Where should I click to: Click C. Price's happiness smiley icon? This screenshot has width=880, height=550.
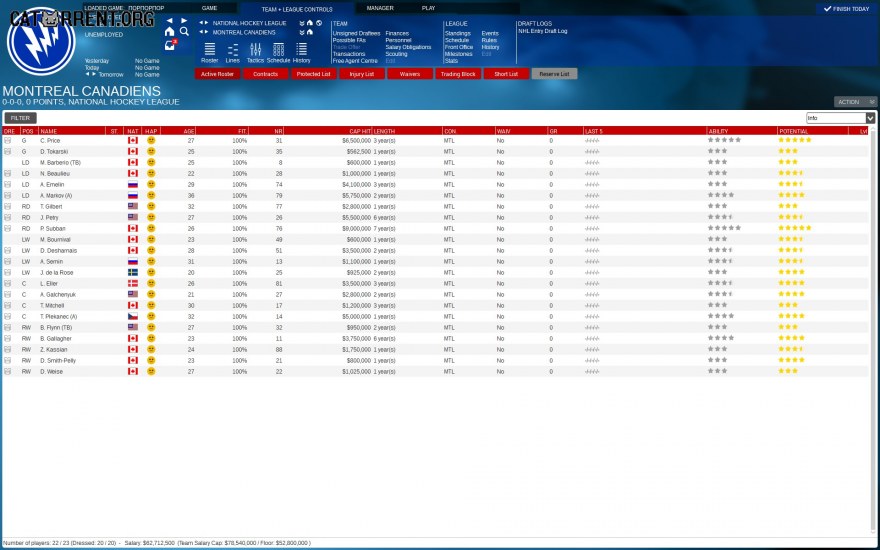point(151,140)
